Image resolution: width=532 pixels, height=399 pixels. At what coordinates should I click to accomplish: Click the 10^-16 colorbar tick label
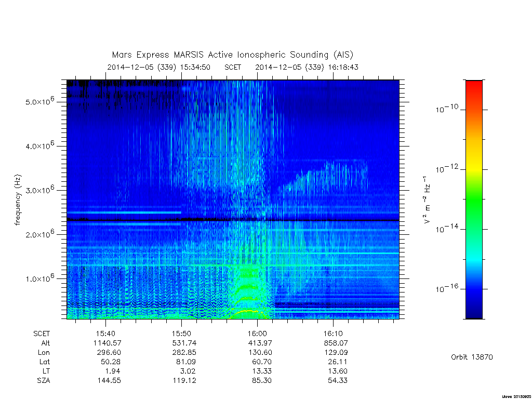(446, 289)
